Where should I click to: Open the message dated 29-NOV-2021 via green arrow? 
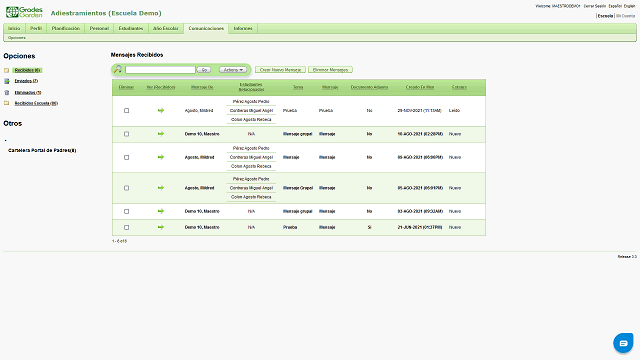tap(161, 110)
